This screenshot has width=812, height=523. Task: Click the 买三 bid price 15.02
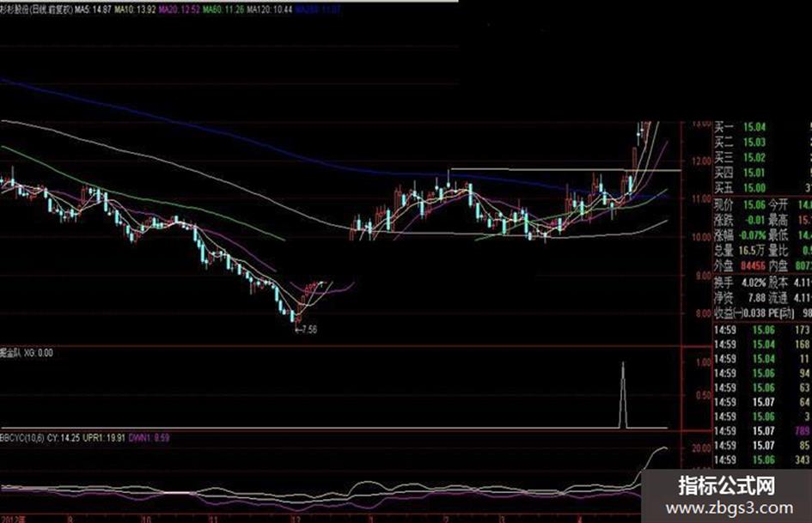[754, 157]
